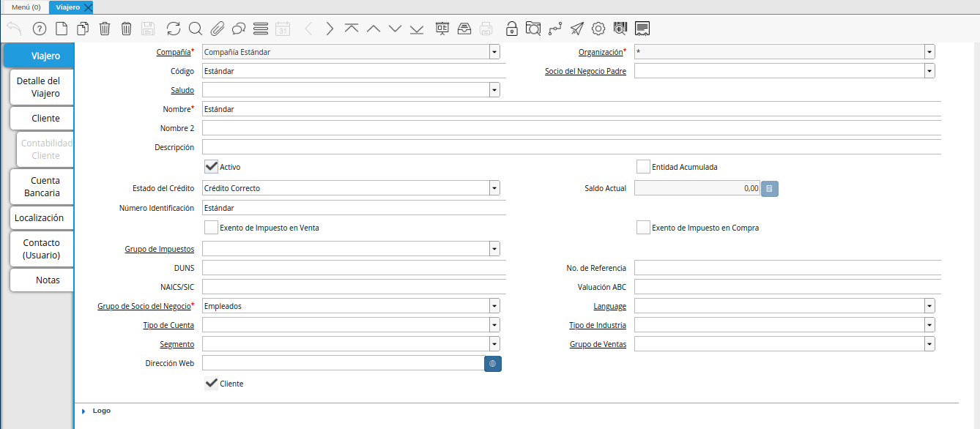The width and height of the screenshot is (980, 429).
Task: Open the Socio del Negocio Padre dropdown
Action: click(x=929, y=71)
